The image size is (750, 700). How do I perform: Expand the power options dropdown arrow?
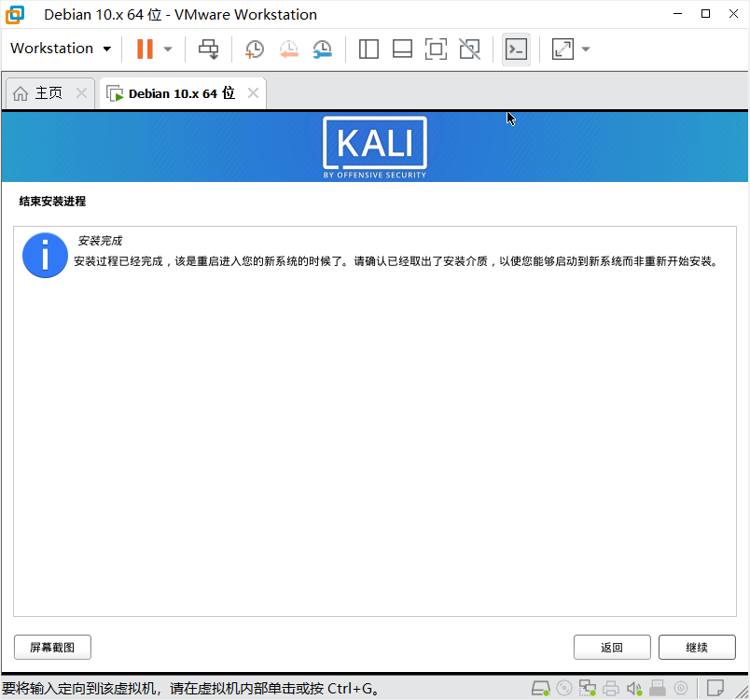click(x=168, y=49)
